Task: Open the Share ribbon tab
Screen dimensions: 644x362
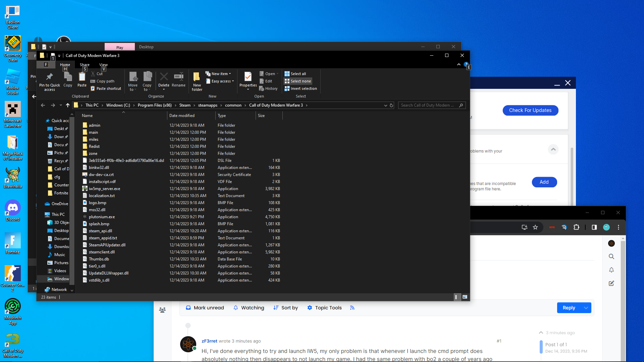Action: coord(85,65)
